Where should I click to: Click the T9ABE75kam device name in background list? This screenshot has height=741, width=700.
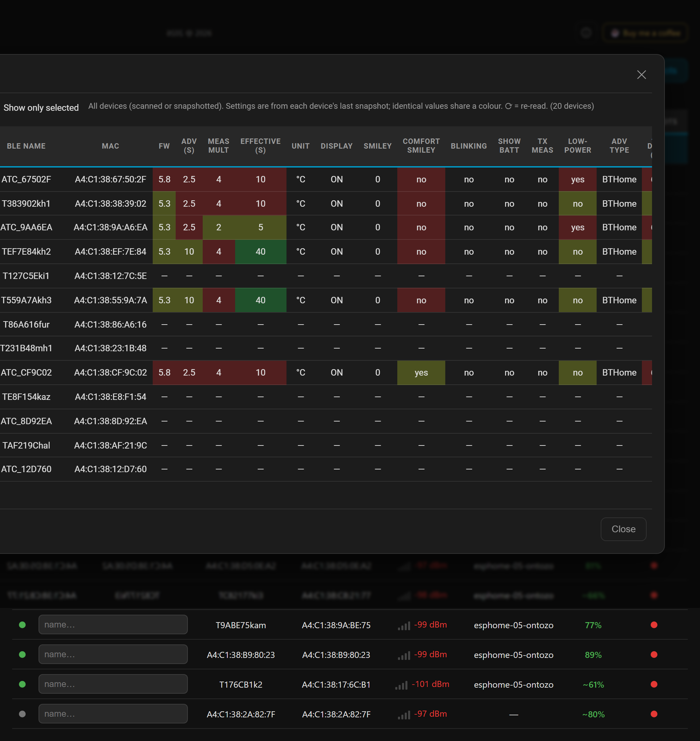click(x=241, y=625)
